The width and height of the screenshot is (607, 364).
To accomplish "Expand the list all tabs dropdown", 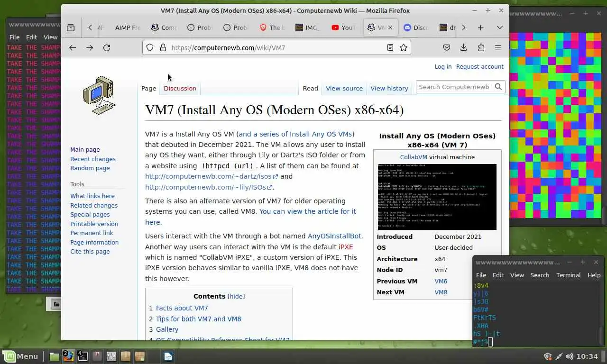I will click(499, 28).
